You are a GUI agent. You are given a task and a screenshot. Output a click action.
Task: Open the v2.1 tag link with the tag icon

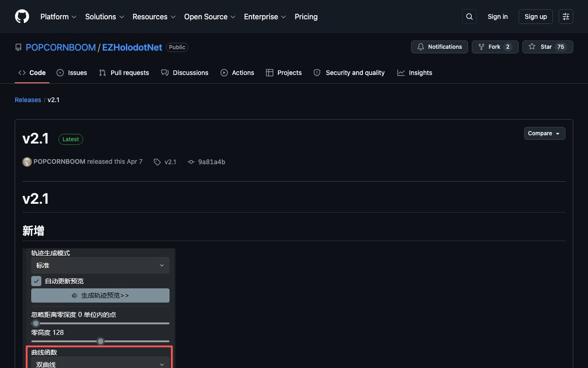click(x=165, y=162)
